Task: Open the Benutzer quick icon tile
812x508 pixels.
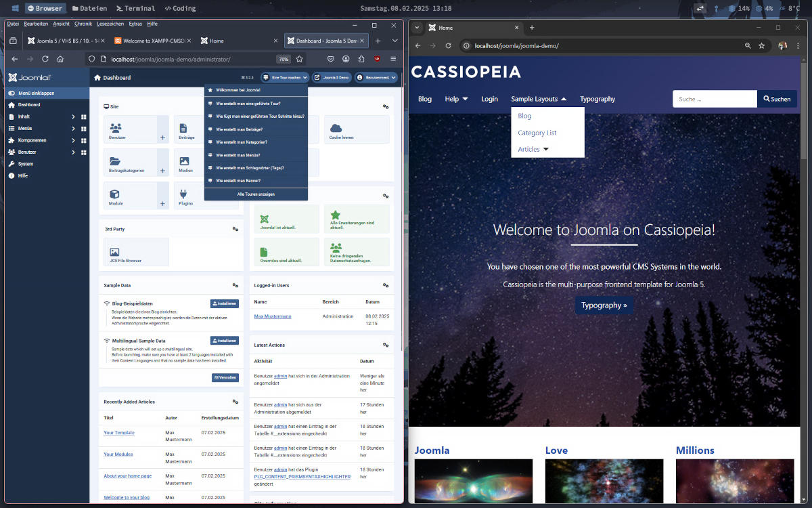Action: tap(131, 129)
